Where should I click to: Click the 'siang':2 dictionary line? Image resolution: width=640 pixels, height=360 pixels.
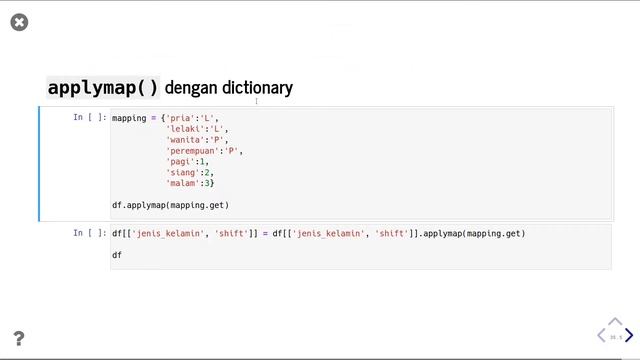coord(190,173)
